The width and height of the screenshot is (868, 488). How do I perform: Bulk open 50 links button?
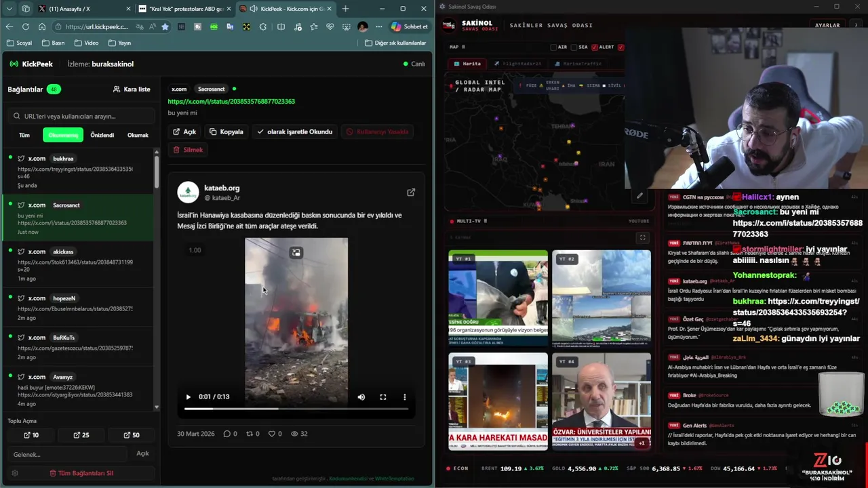132,435
